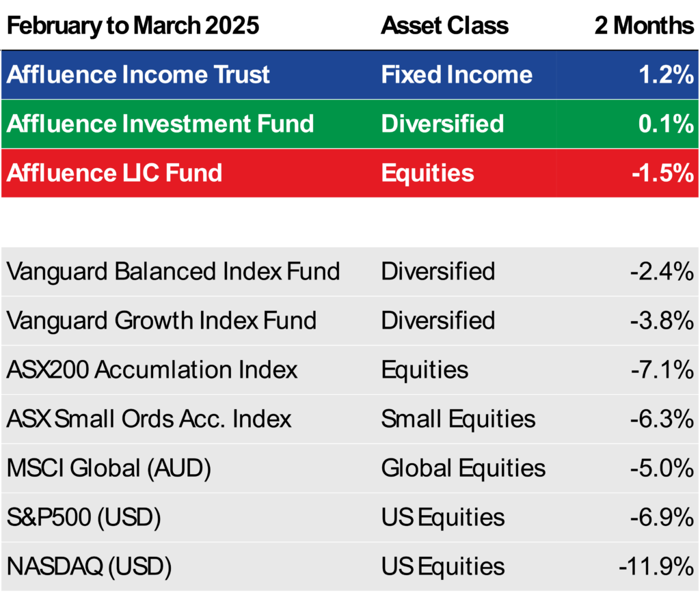Select Vanguard Balanced Index Fund row

tap(350, 272)
